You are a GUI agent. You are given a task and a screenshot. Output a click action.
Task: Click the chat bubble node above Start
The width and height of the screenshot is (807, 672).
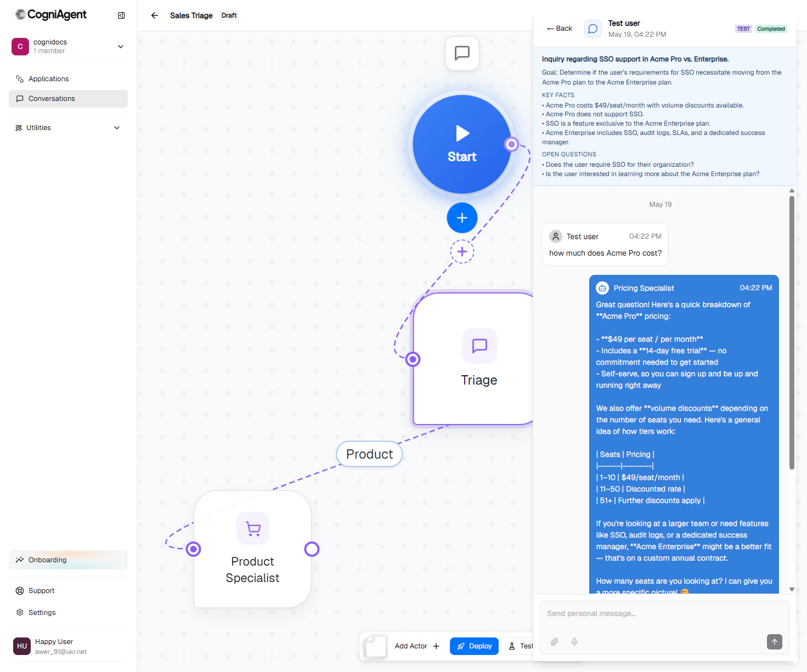click(462, 53)
